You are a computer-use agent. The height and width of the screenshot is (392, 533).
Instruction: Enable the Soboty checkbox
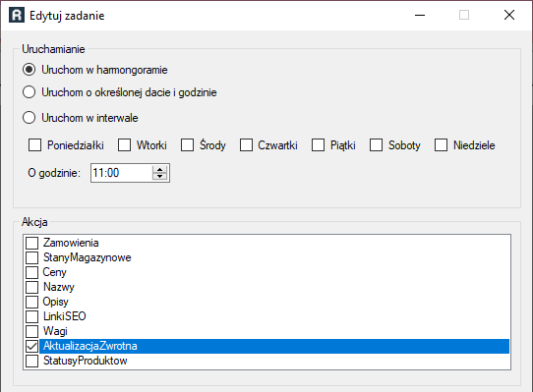point(377,145)
